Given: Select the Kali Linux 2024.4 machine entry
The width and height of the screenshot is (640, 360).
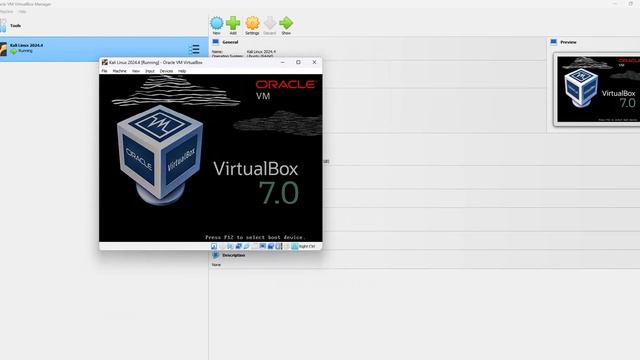Looking at the screenshot, I should [104, 49].
